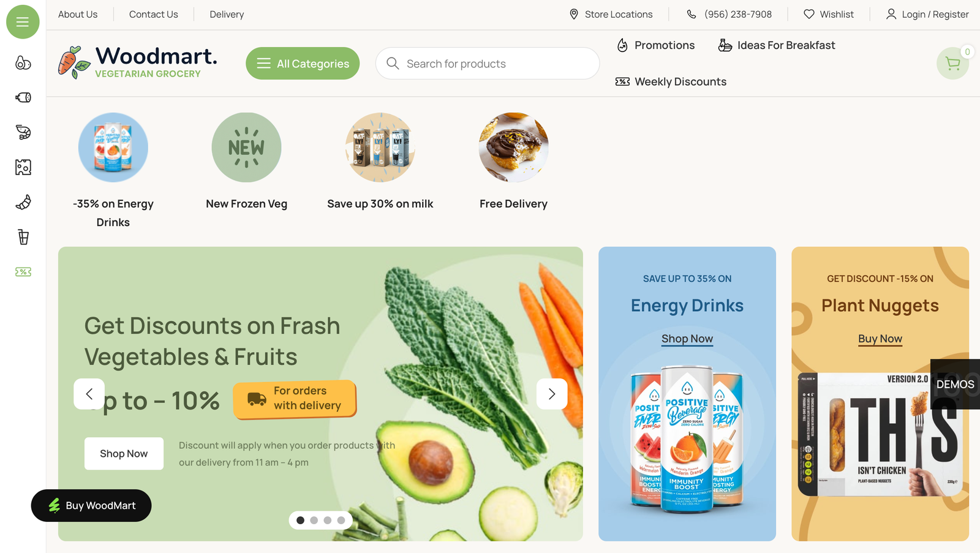Open the green discount coupon sidebar icon
This screenshot has height=553, width=980.
pyautogui.click(x=23, y=272)
